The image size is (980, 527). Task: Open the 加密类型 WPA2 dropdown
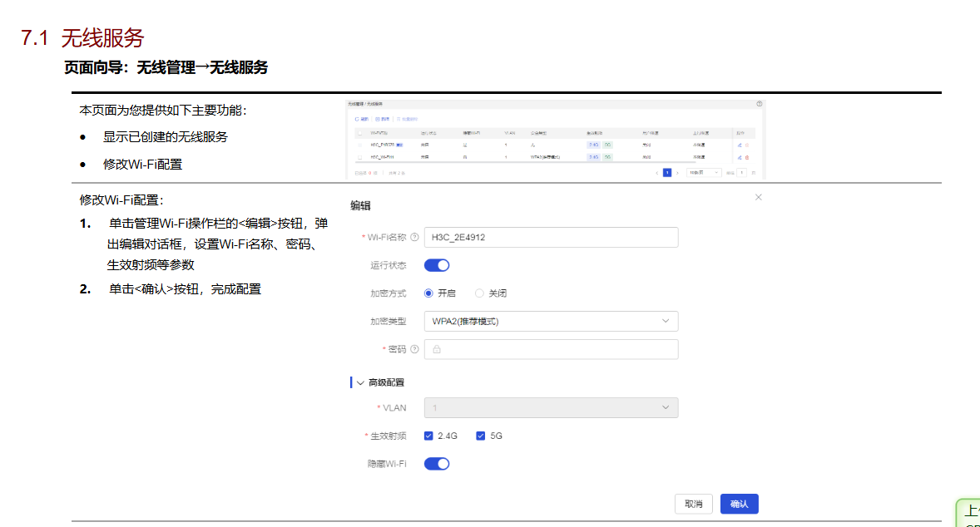(x=551, y=322)
